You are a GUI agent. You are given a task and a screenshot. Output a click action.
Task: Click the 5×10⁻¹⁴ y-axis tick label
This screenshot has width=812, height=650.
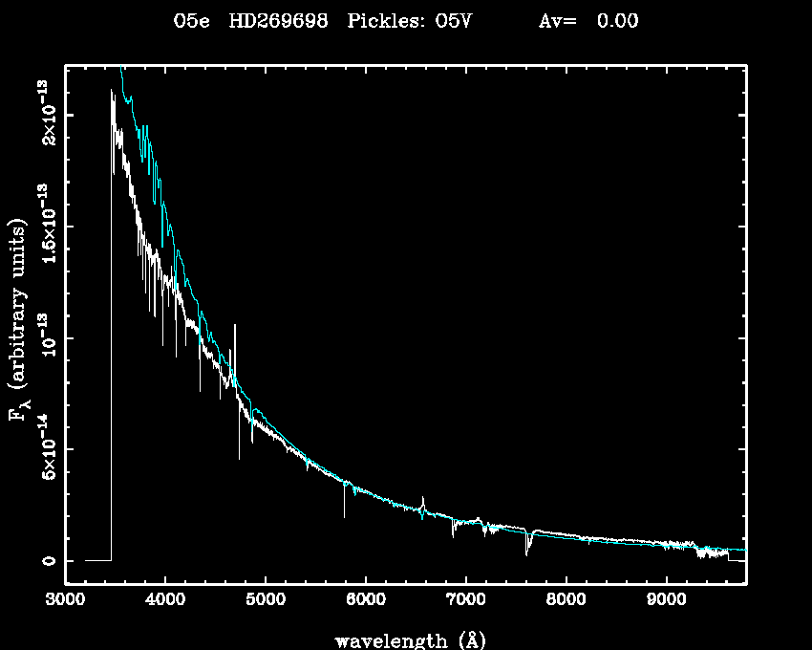coord(45,447)
